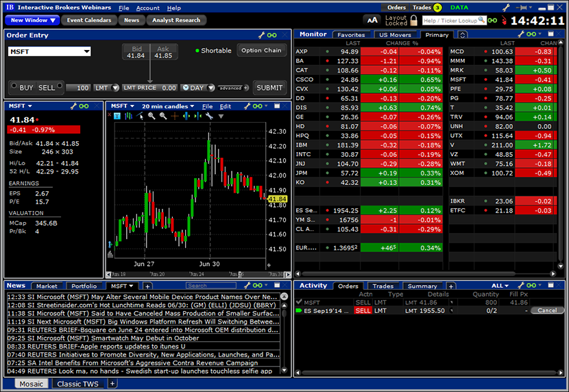Expand the advanced order options toggle

233,88
